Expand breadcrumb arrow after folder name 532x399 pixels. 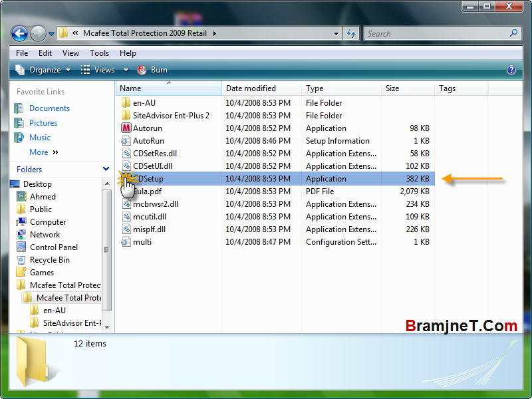point(214,33)
